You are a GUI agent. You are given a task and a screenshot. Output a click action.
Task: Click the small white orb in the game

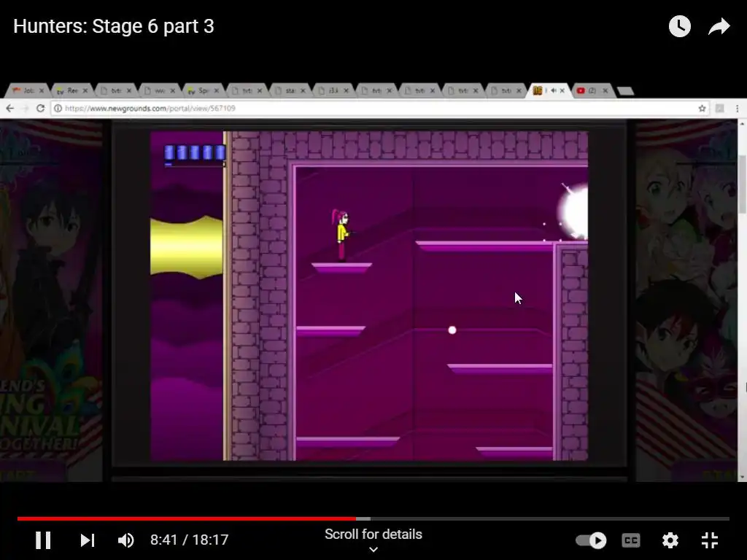click(452, 330)
